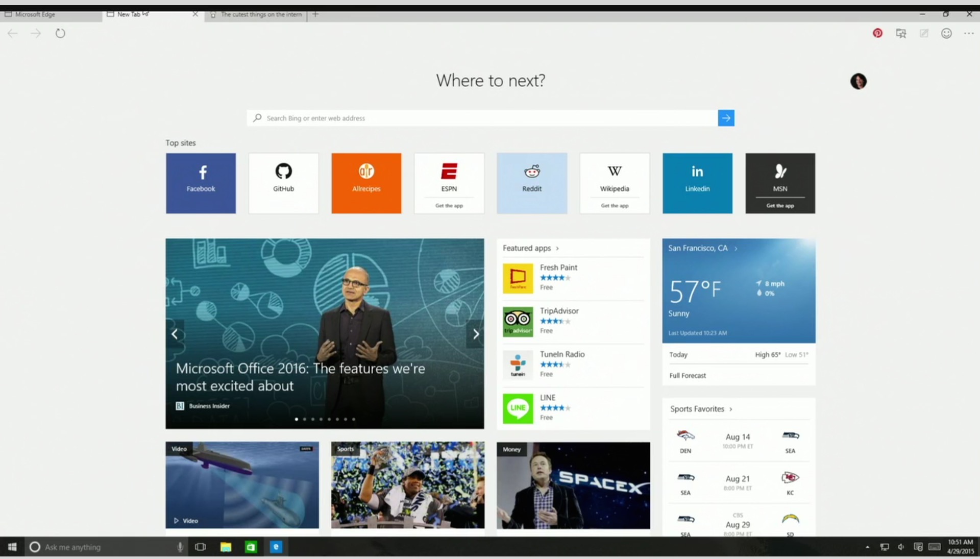The width and height of the screenshot is (980, 559).
Task: Click the emoji/feedback toolbar icon
Action: click(x=947, y=33)
